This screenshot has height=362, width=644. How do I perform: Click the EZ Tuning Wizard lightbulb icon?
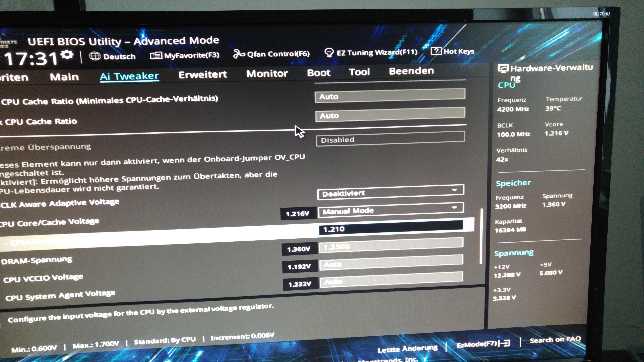click(x=329, y=52)
